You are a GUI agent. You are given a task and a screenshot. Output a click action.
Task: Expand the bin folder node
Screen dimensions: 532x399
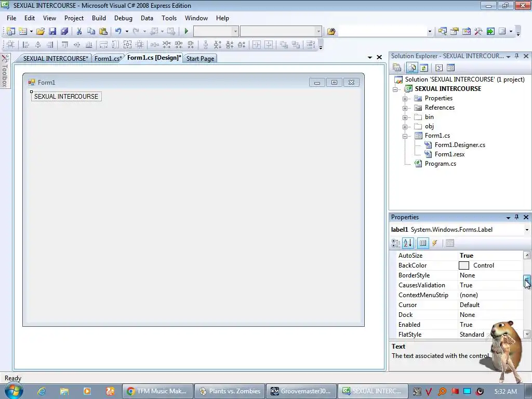click(405, 117)
